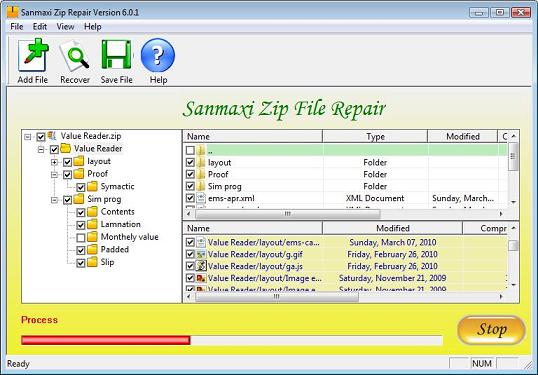
Task: Check the Monthely value folder checkbox
Action: click(x=81, y=237)
